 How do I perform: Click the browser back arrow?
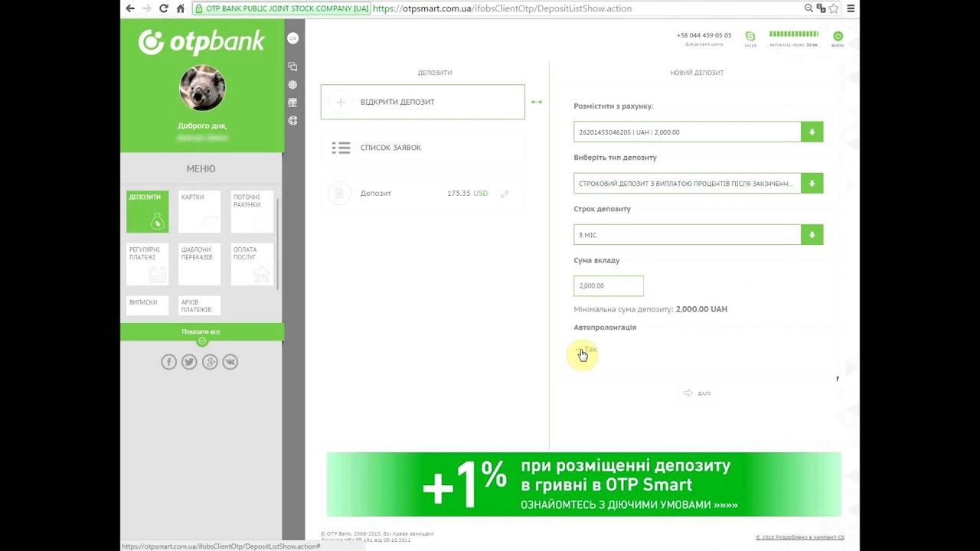(x=130, y=8)
